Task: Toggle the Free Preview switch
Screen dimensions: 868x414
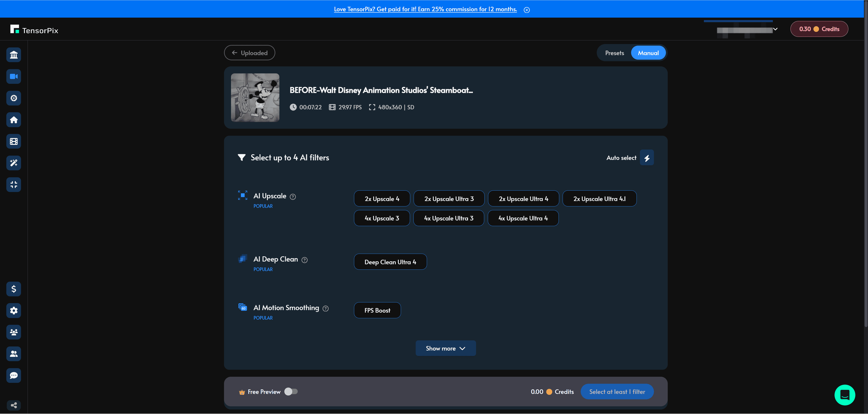Action: 291,391
